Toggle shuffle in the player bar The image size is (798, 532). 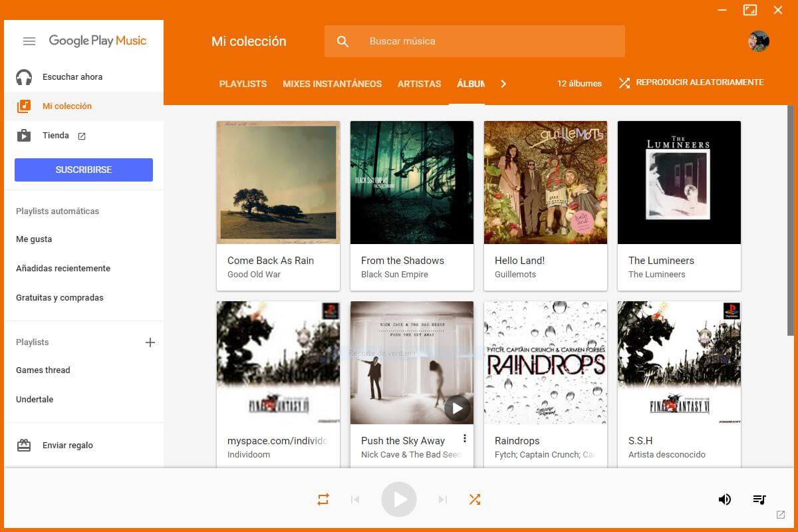tap(475, 499)
